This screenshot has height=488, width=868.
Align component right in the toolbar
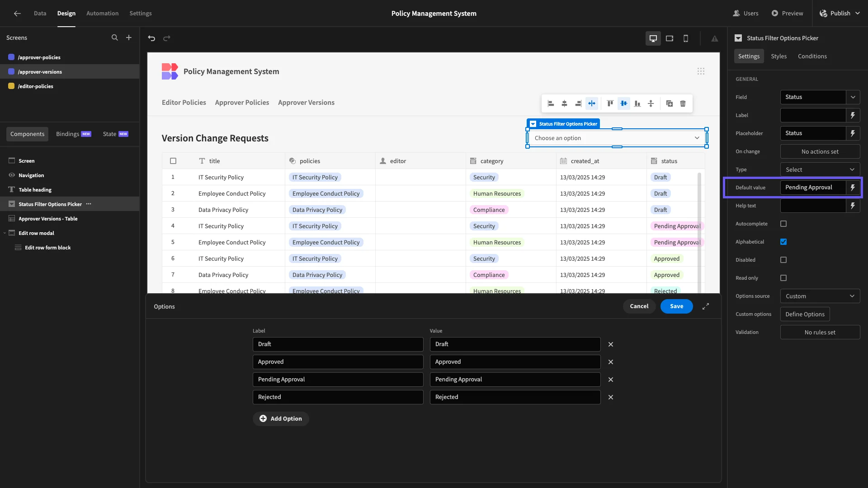[578, 103]
